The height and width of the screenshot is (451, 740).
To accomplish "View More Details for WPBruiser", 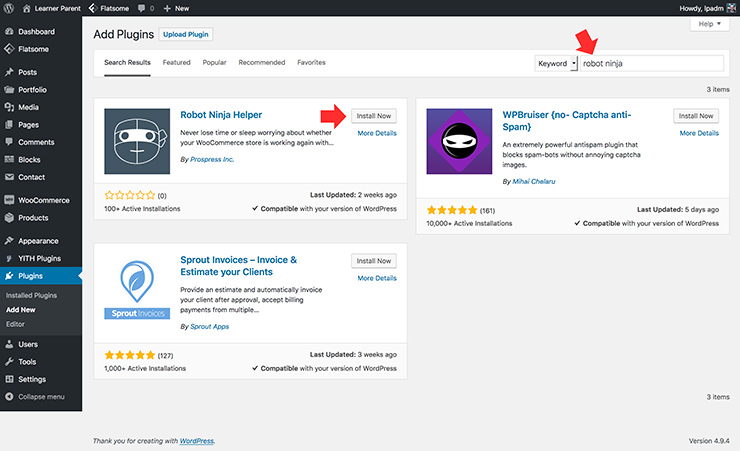I will point(699,133).
